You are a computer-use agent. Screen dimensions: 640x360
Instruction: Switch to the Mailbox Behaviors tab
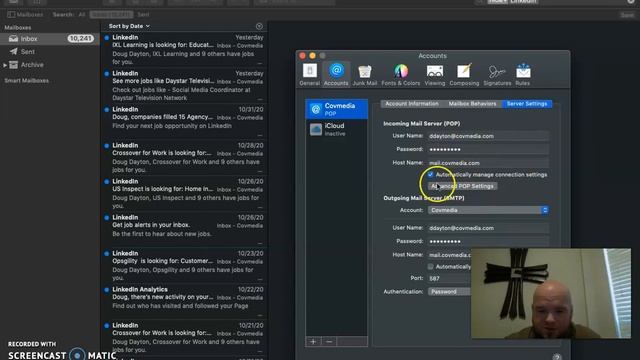pyautogui.click(x=472, y=104)
